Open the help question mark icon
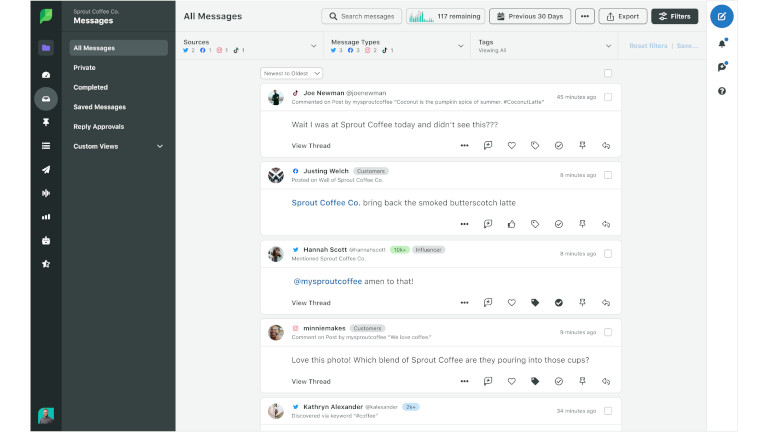 721,91
